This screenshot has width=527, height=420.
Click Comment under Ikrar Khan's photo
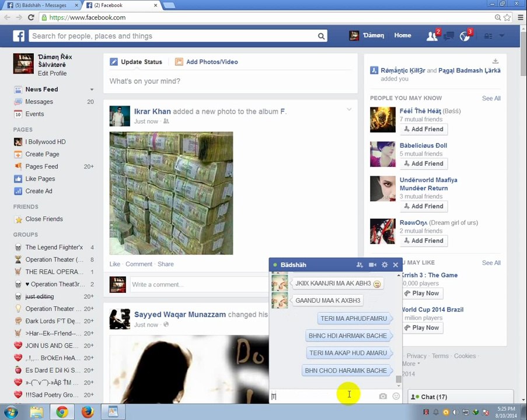139,264
